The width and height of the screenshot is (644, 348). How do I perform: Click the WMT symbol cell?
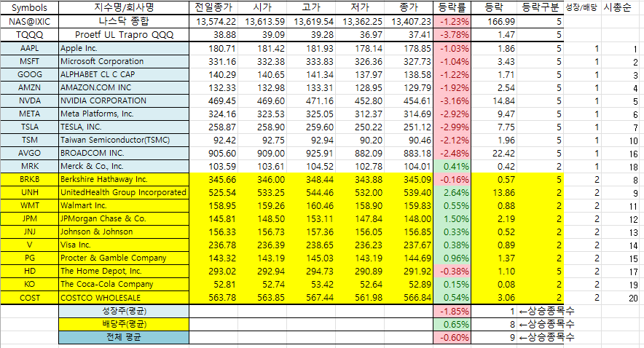[x=30, y=206]
